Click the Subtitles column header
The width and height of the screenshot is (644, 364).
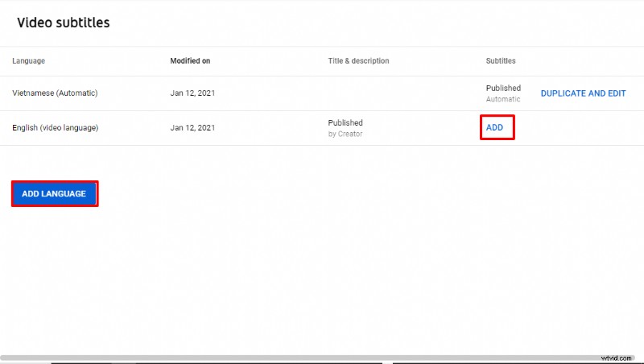tap(501, 61)
